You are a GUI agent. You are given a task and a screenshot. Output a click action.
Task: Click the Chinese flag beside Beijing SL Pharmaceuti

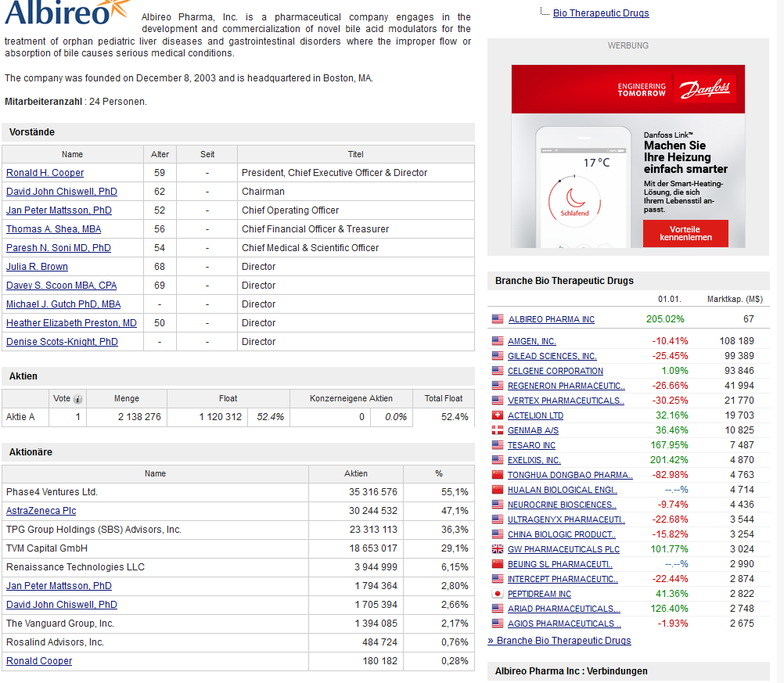pos(498,564)
